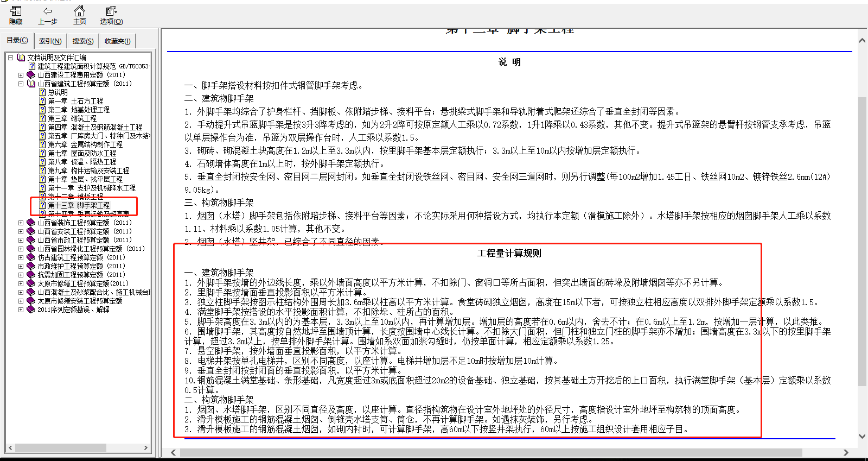Viewport: 868px width, 461px height.
Task: Click the page icon beside 总说明
Action: click(x=42, y=92)
